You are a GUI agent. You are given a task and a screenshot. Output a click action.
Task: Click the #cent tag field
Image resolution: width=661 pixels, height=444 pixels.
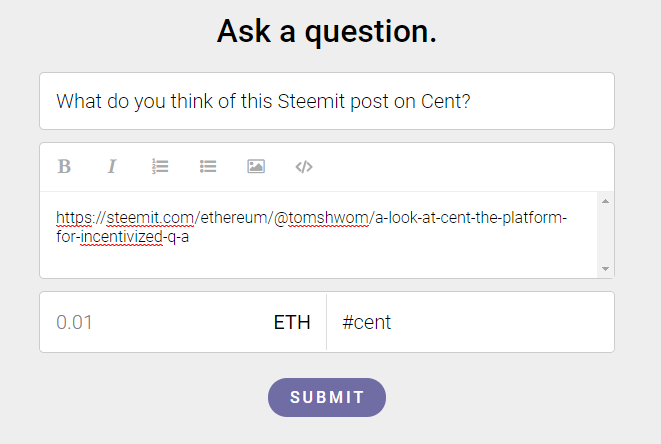(470, 322)
